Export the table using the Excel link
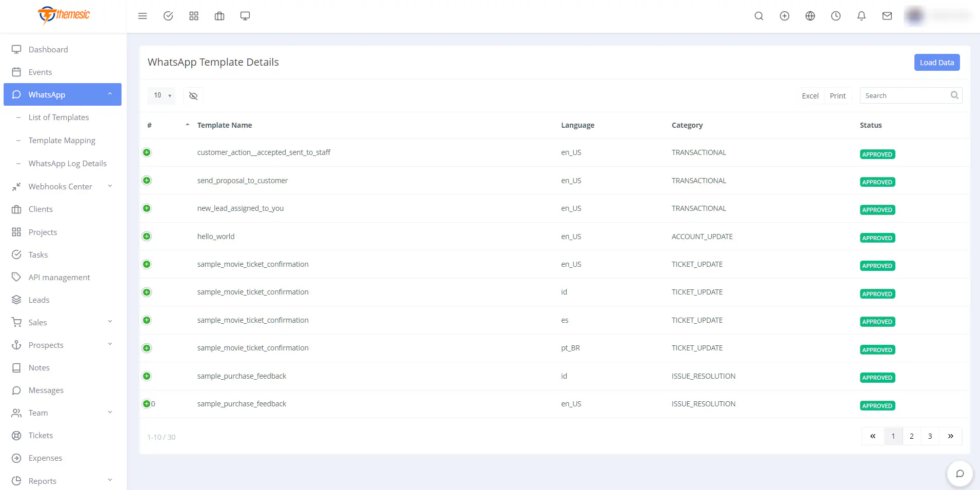The height and width of the screenshot is (490, 980). pyautogui.click(x=810, y=95)
